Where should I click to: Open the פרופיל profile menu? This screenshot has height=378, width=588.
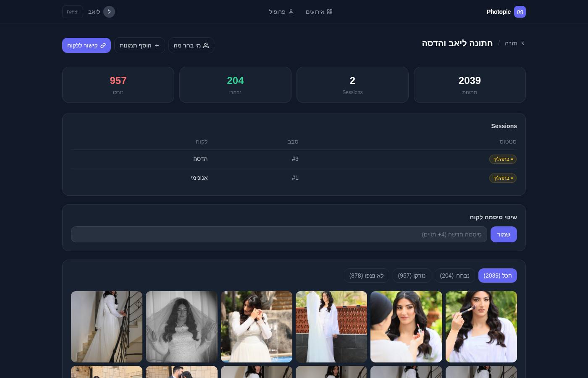[x=281, y=12]
